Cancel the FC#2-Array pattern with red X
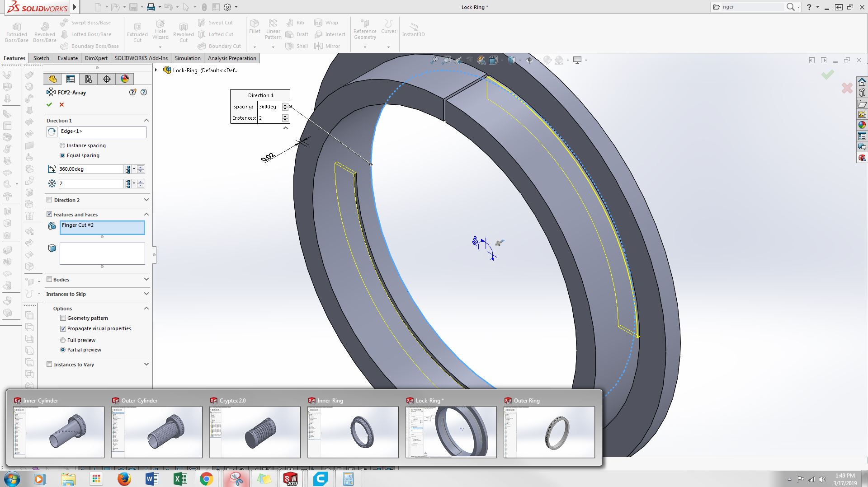This screenshot has height=487, width=868. pos(62,104)
